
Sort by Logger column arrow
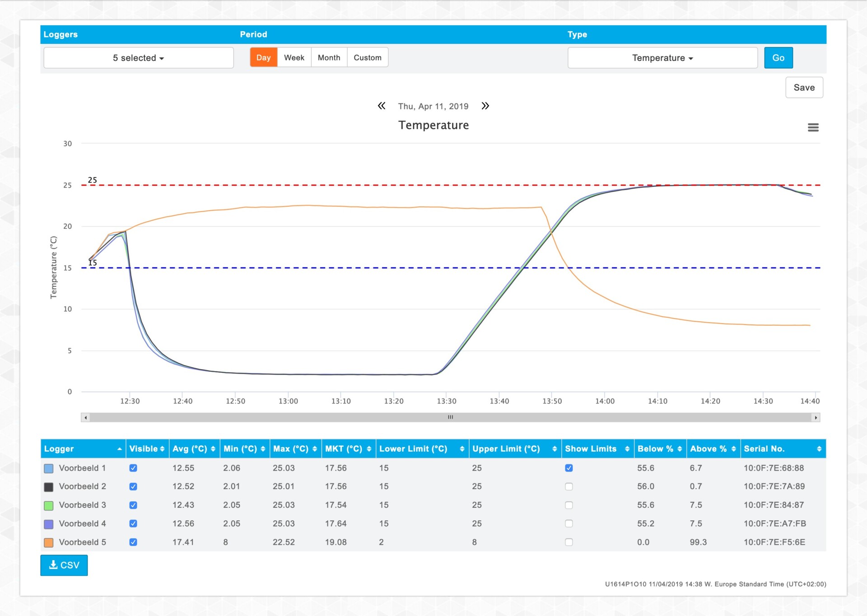pos(119,449)
